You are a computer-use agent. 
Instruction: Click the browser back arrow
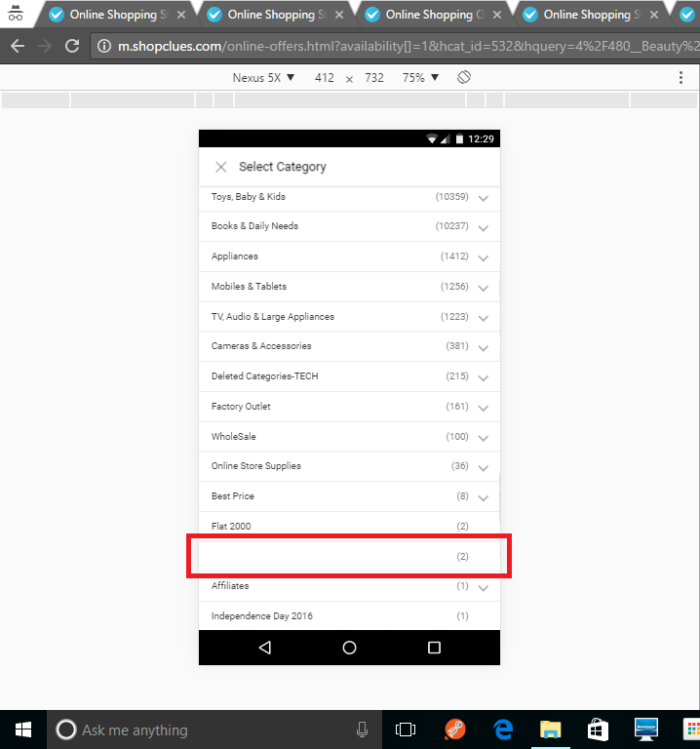click(18, 46)
